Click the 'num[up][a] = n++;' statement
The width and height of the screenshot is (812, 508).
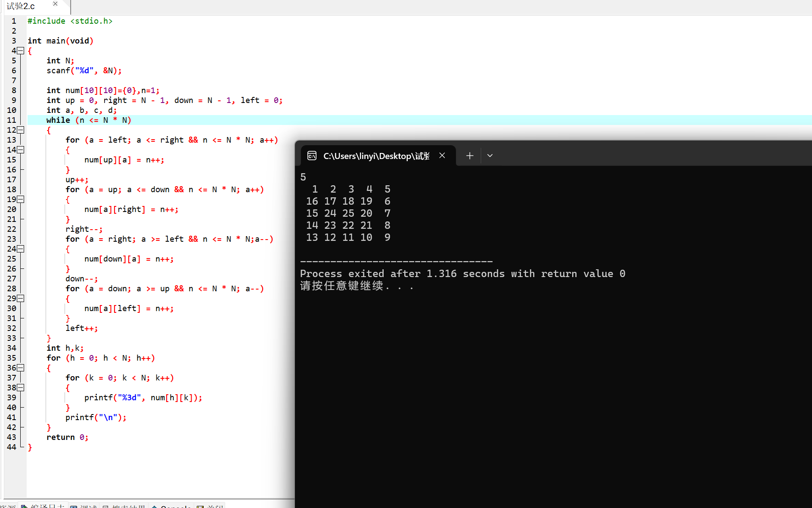click(x=124, y=159)
